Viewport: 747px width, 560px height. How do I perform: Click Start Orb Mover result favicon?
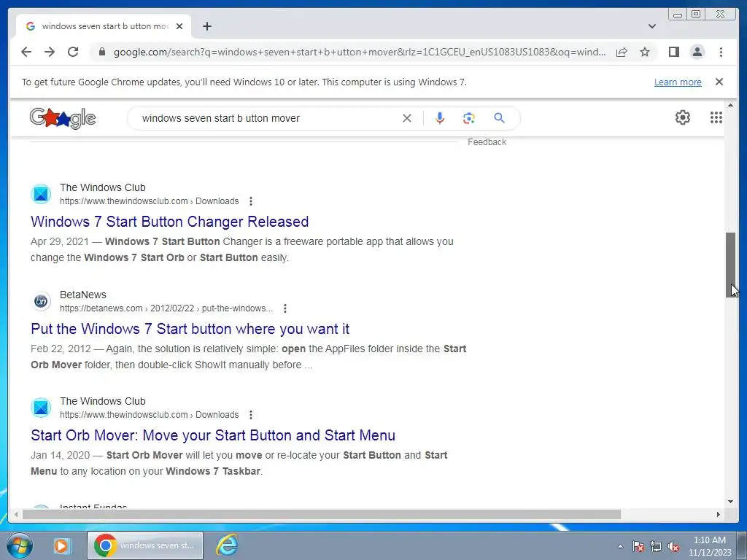point(41,408)
